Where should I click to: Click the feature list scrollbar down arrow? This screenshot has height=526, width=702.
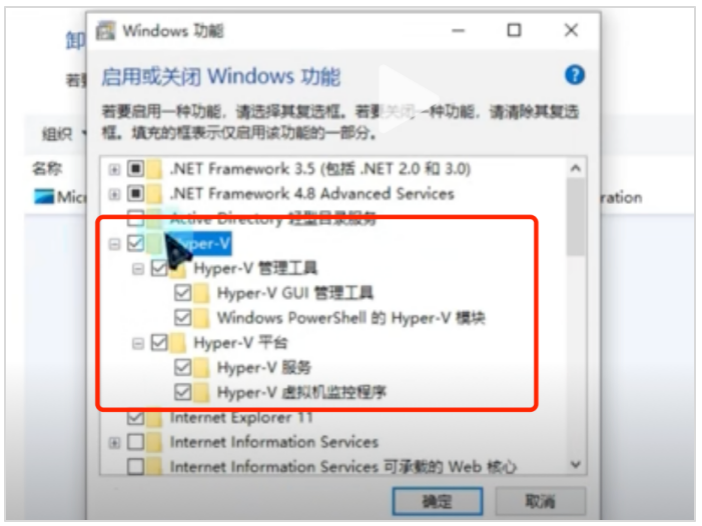(x=576, y=465)
